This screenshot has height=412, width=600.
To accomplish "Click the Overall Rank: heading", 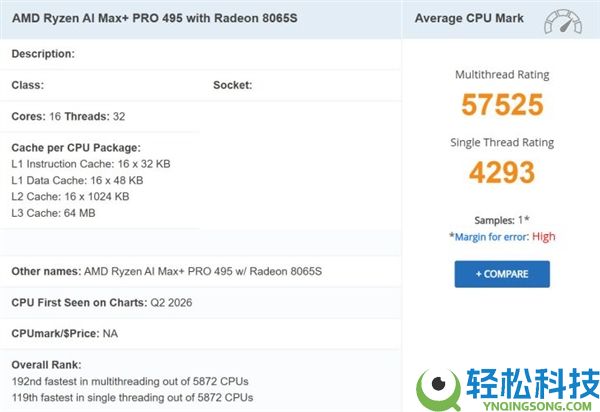I will point(46,365).
